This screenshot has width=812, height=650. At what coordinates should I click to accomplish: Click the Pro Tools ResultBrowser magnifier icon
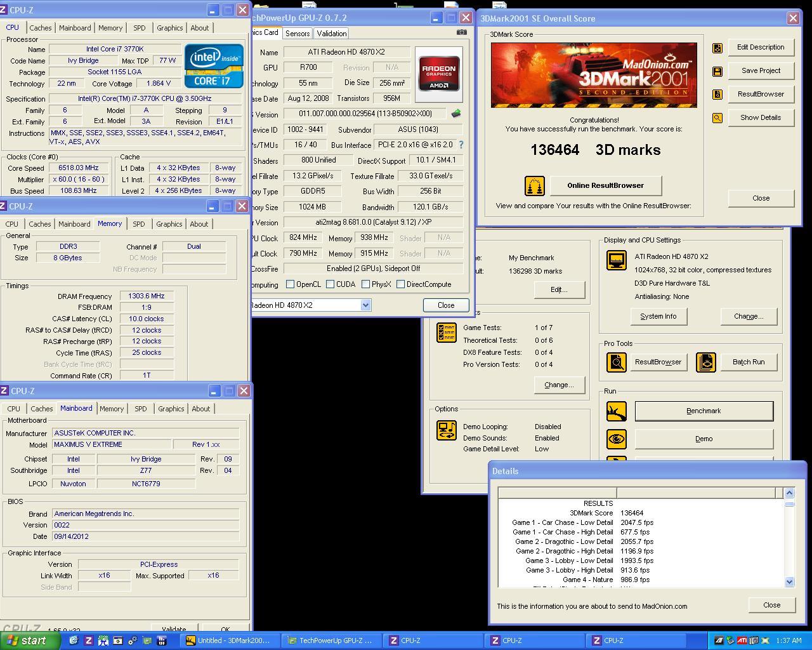[616, 362]
